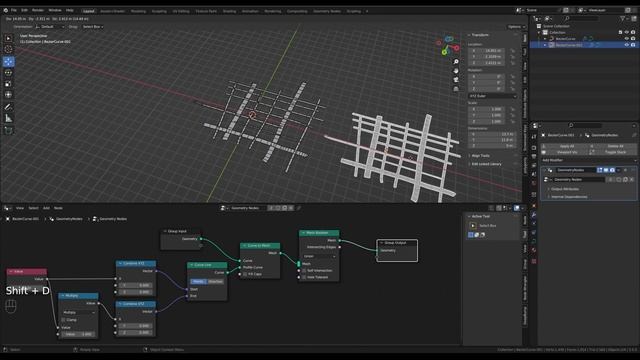
Task: Open the Window menu
Action: (55, 10)
